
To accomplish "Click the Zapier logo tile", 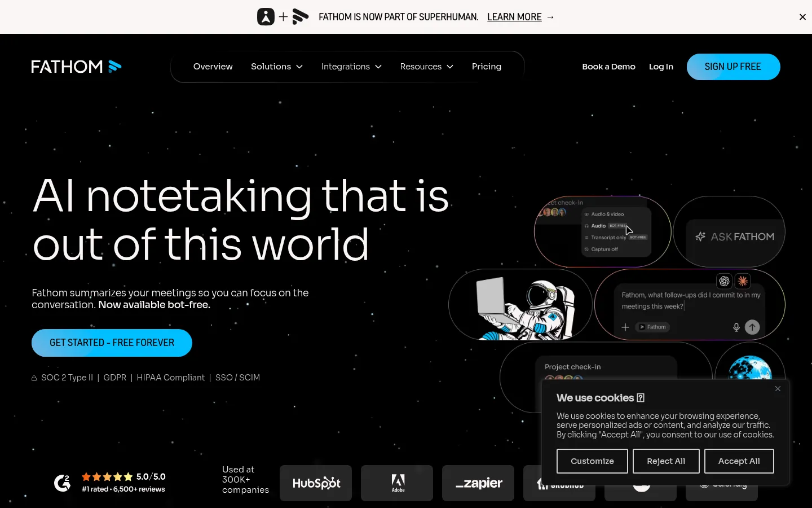I will (x=478, y=483).
